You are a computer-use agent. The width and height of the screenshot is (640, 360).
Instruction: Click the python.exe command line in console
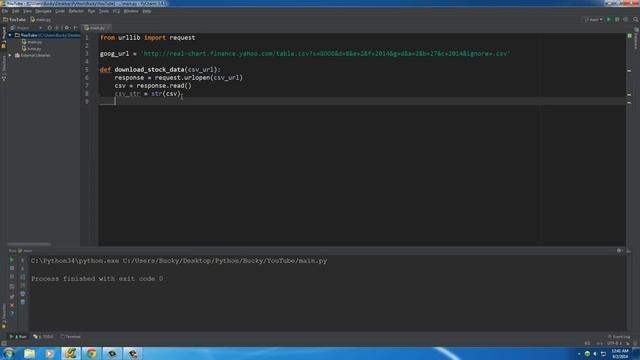[x=179, y=261]
